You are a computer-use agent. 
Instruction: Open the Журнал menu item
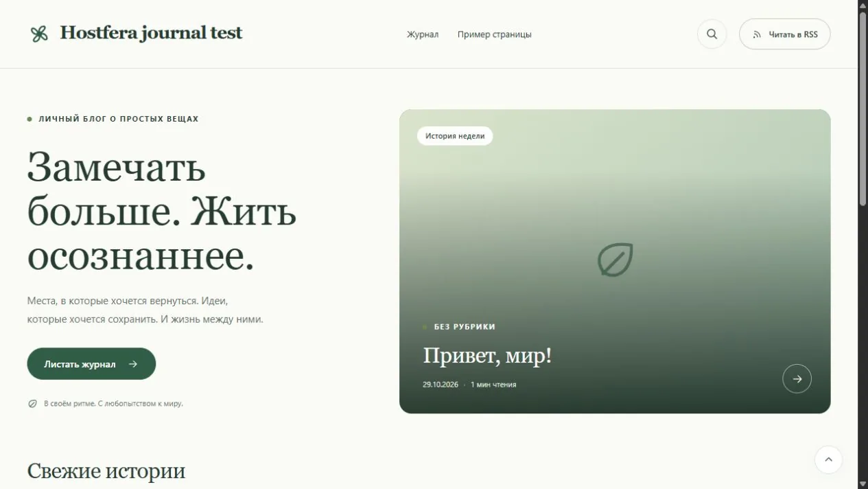423,34
